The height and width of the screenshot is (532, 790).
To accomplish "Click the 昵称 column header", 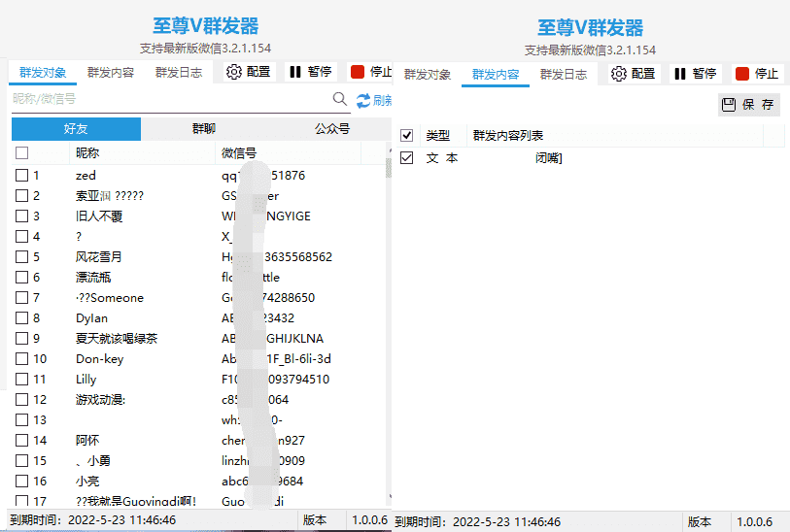I will [x=142, y=153].
